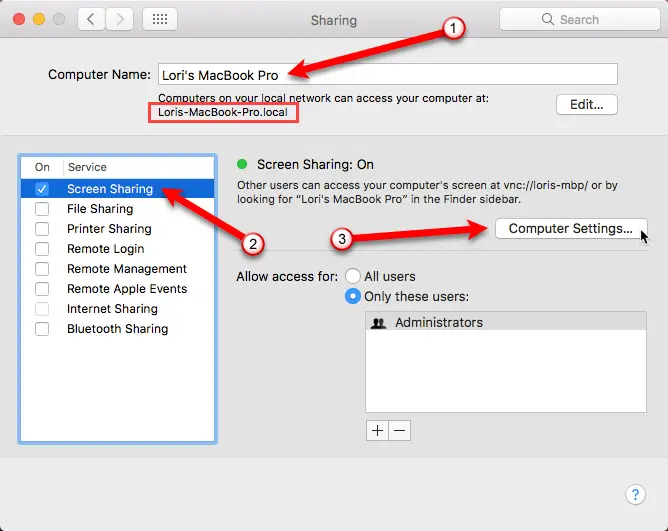Viewport: 668px width, 531px height.
Task: Select the Bluetooth Sharing service row
Action: click(x=118, y=329)
